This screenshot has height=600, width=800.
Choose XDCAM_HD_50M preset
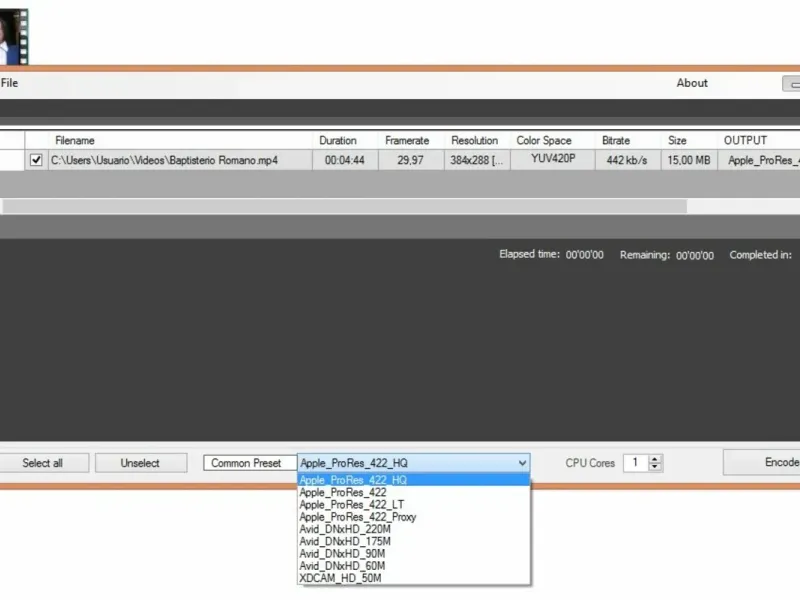click(413, 578)
